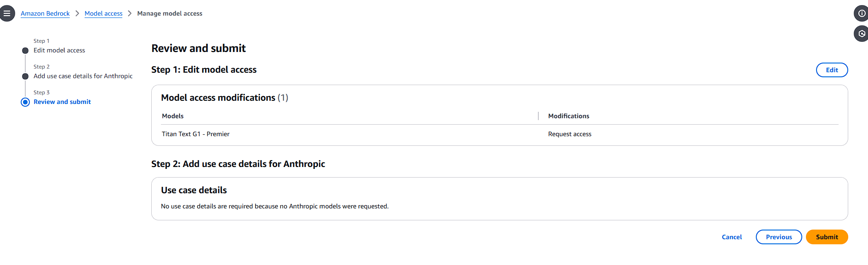868x265 pixels.
Task: Jump to Add use case details step
Action: [x=83, y=76]
